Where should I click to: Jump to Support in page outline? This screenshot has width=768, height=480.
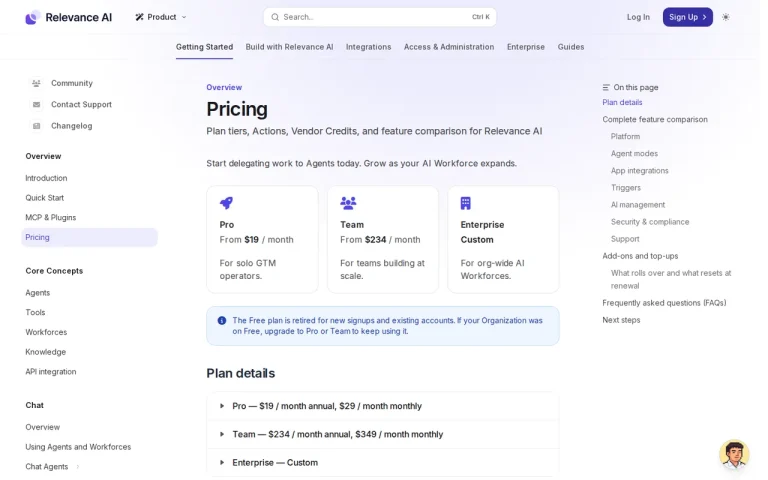pyautogui.click(x=625, y=239)
